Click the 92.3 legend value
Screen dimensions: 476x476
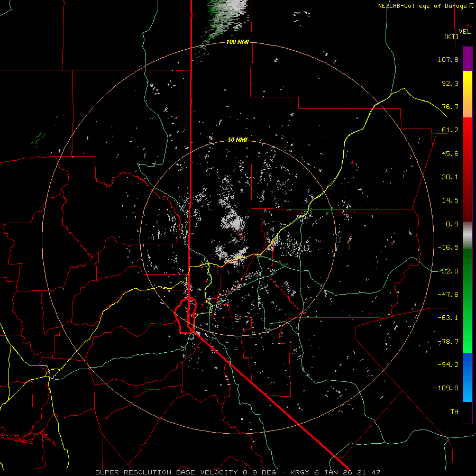point(450,83)
